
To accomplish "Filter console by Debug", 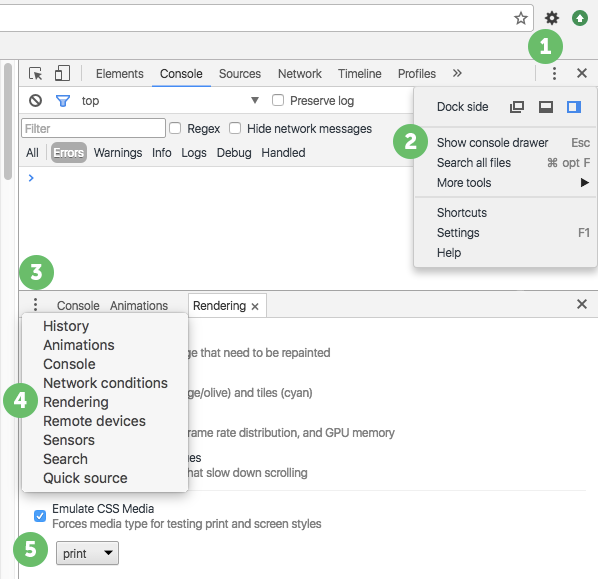I will (x=234, y=153).
